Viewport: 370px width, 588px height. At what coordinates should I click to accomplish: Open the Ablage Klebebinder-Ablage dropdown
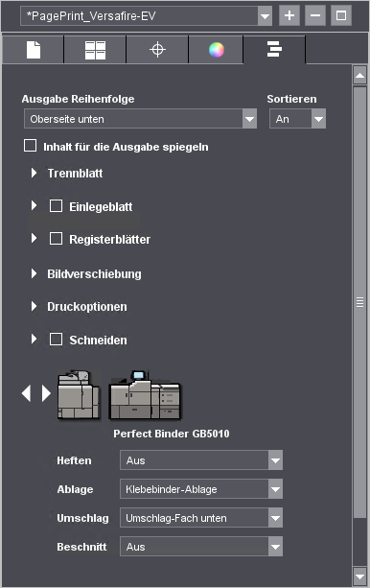[201, 489]
